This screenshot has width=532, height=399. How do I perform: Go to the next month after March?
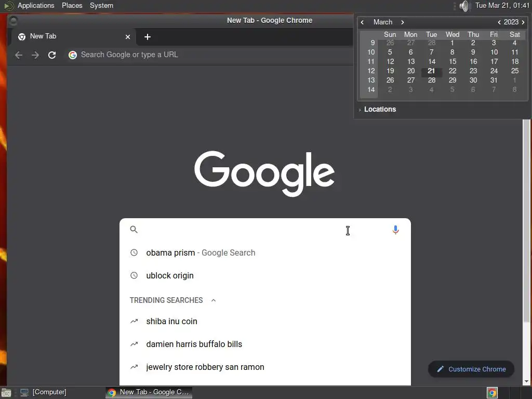click(x=403, y=22)
